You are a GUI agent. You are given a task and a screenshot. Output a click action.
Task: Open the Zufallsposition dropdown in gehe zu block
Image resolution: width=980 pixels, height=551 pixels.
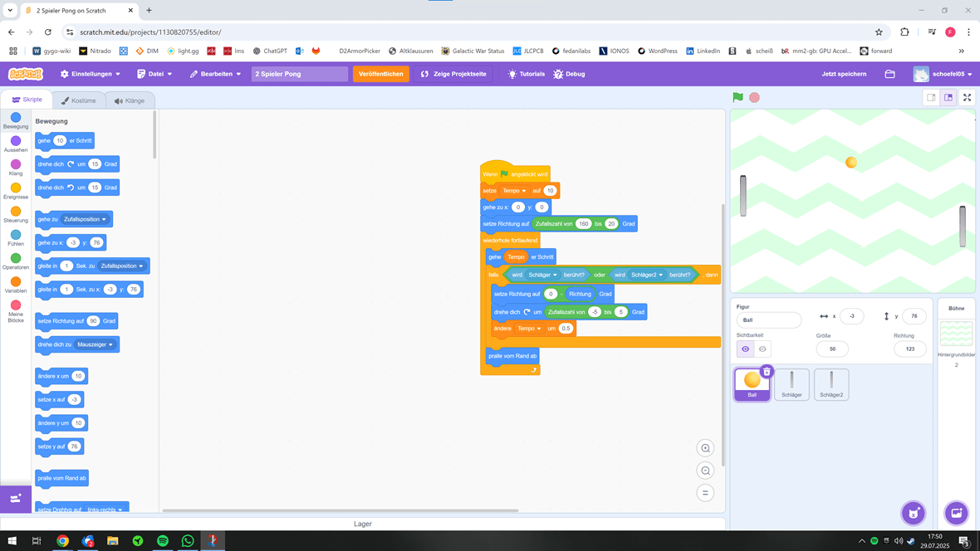85,219
